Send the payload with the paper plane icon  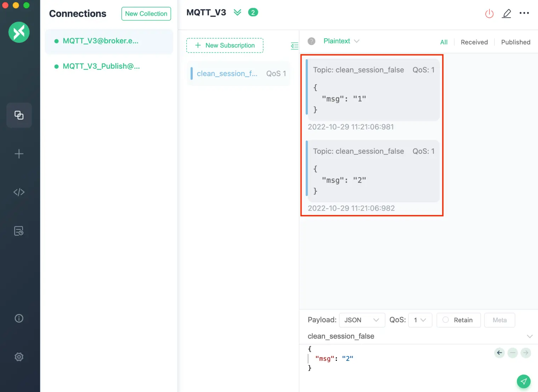pos(523,381)
